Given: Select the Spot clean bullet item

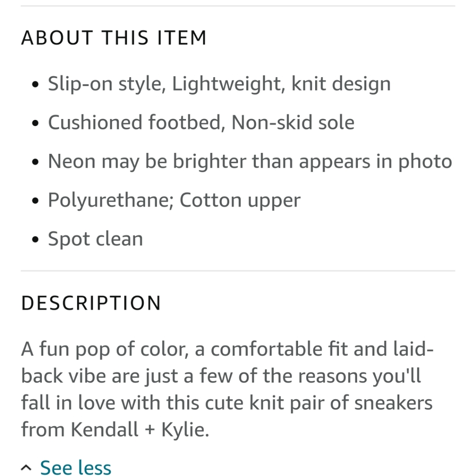Looking at the screenshot, I should pos(95,238).
